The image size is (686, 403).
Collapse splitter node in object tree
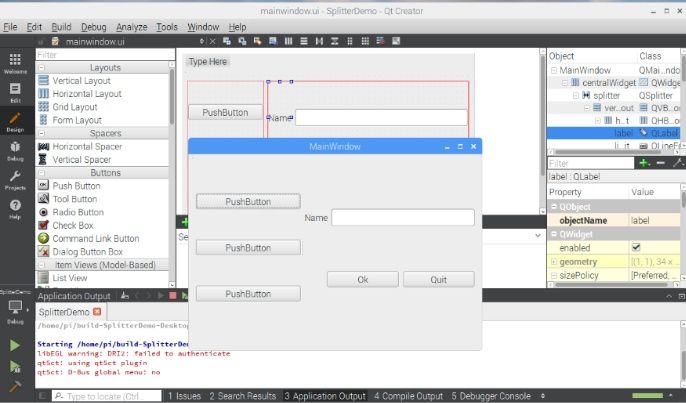(576, 95)
